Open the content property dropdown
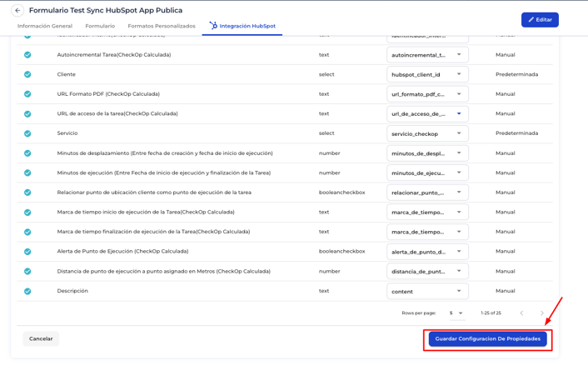The image size is (588, 366). point(427,291)
